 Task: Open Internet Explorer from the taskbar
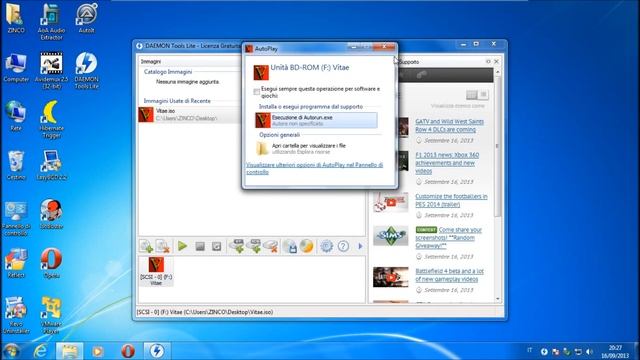click(40, 351)
